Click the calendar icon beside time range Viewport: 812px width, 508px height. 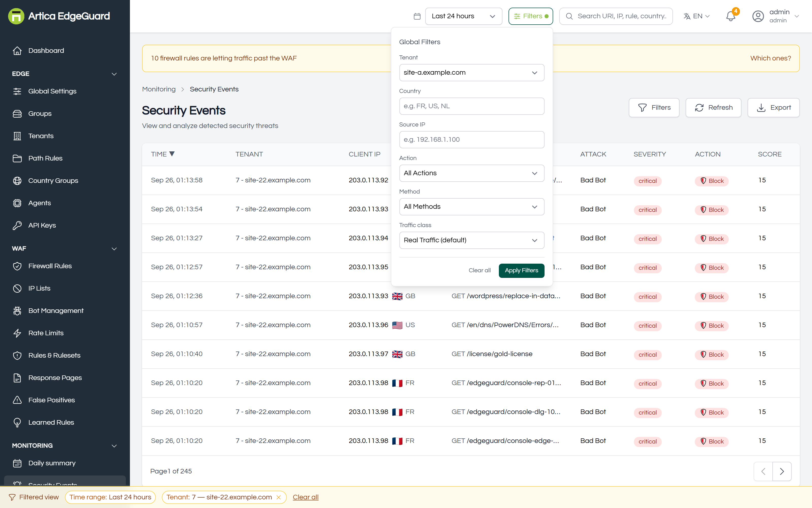pyautogui.click(x=417, y=16)
